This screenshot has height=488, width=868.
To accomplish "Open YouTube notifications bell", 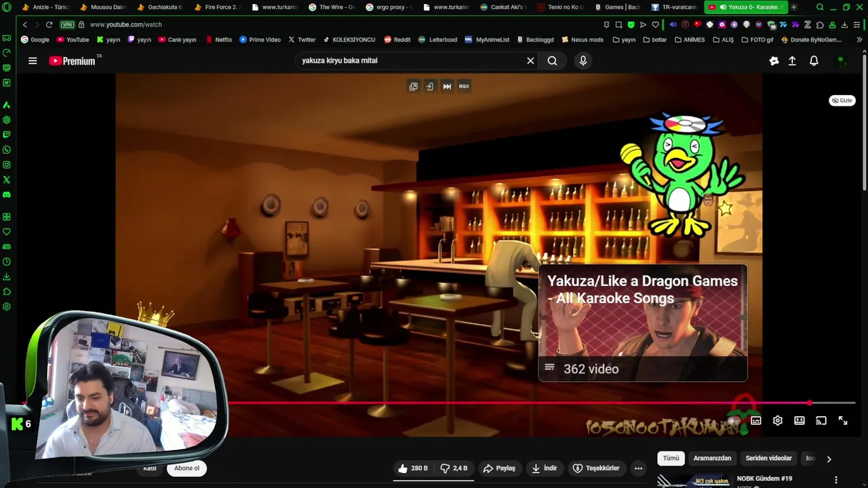I will tap(814, 61).
